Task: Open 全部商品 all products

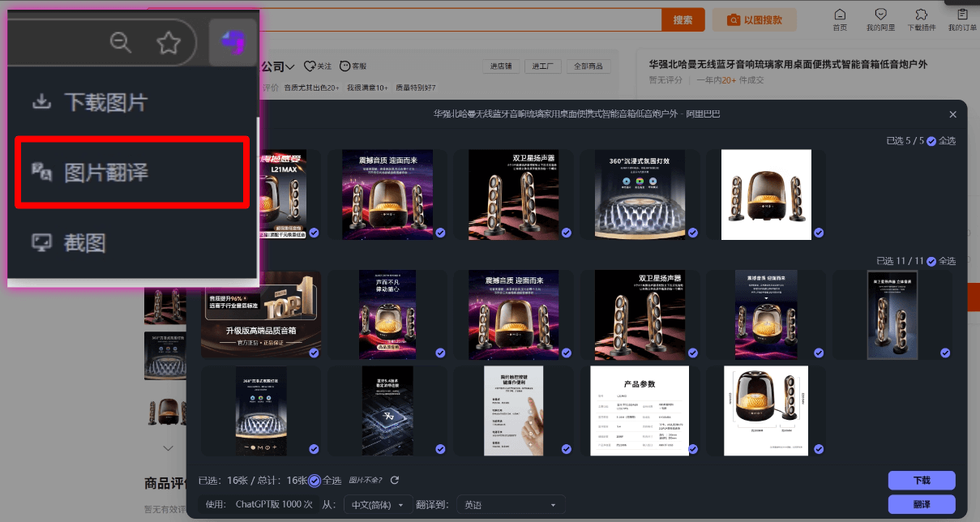Action: tap(588, 66)
